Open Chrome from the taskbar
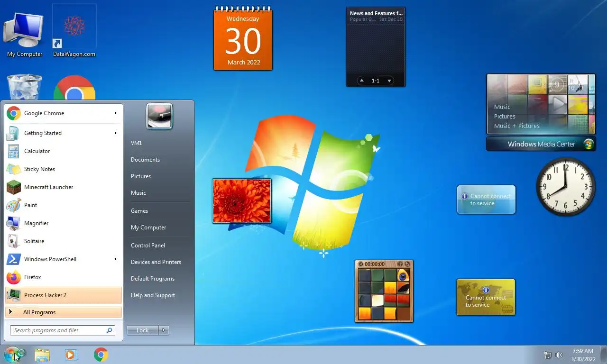This screenshot has width=607, height=364. click(101, 355)
